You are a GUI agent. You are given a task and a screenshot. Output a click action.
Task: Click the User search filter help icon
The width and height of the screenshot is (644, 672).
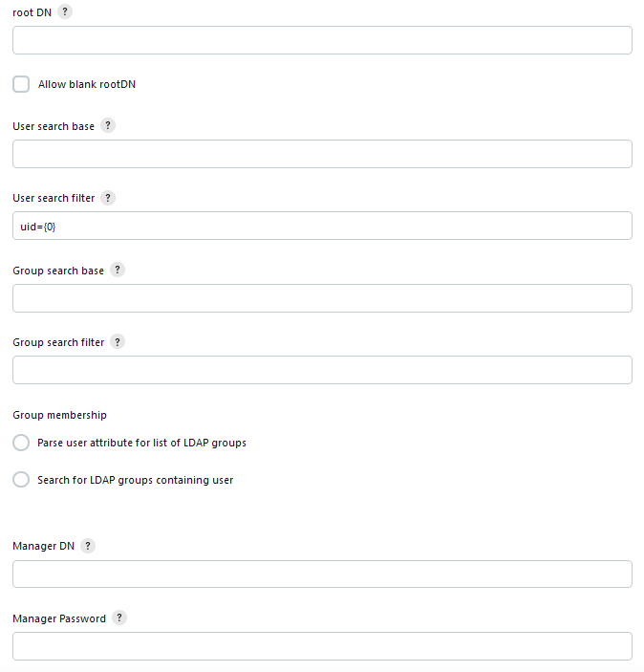click(x=108, y=198)
